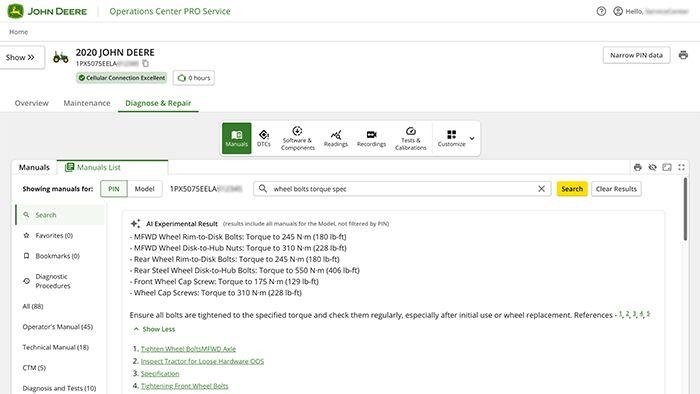Copy the PIN with copy icon
This screenshot has width=700, height=394.
point(146,63)
